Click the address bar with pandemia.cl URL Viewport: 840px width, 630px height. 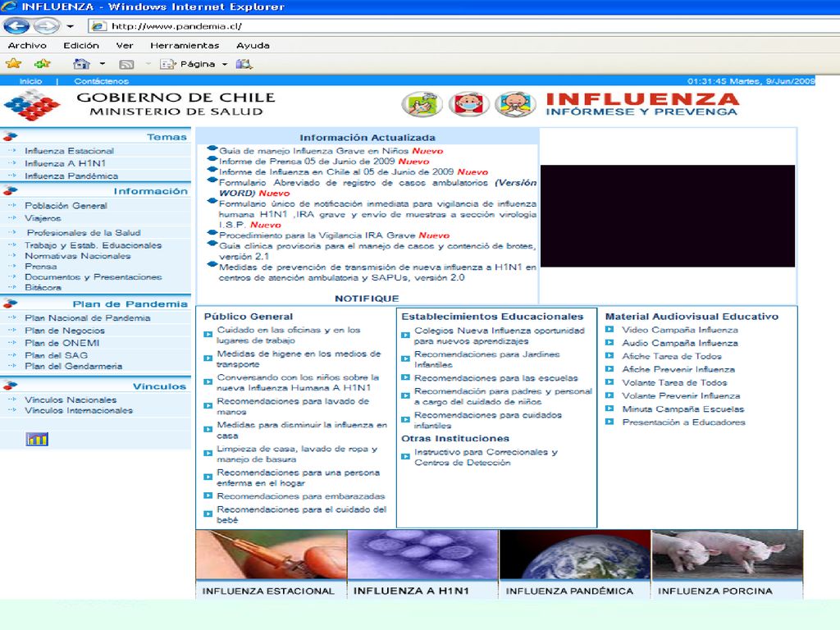point(464,25)
